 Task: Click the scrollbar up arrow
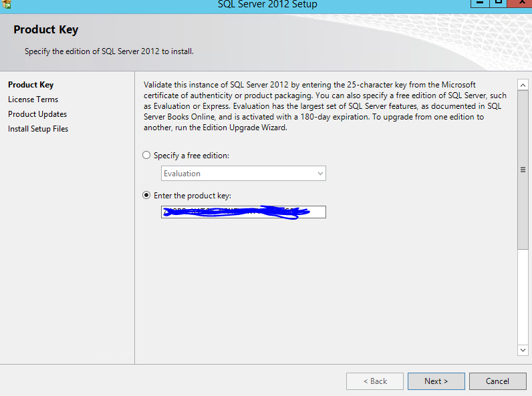click(x=523, y=85)
